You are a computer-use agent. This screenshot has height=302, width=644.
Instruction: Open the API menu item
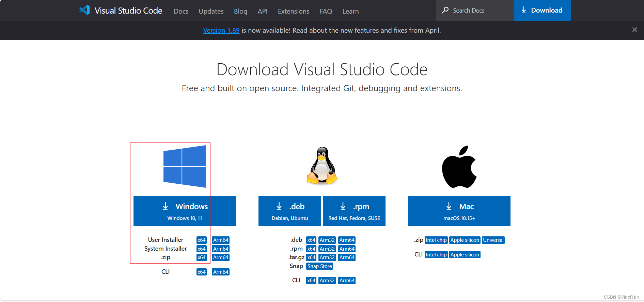click(x=263, y=11)
